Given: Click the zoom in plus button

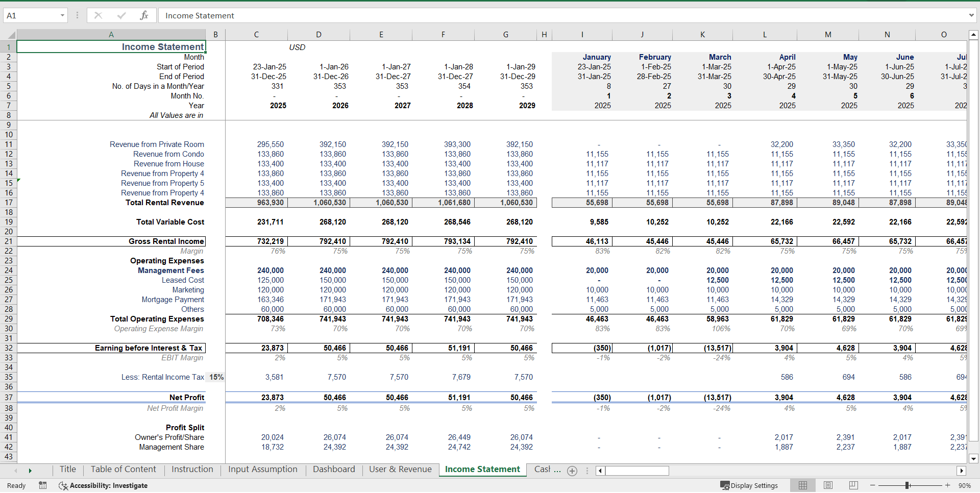Looking at the screenshot, I should pos(947,485).
